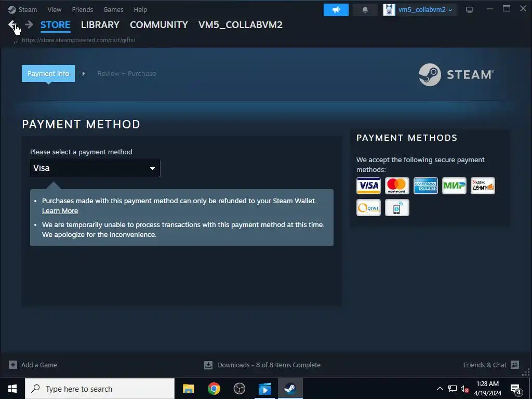Follow the Learn More link
532x399 pixels.
coord(60,211)
